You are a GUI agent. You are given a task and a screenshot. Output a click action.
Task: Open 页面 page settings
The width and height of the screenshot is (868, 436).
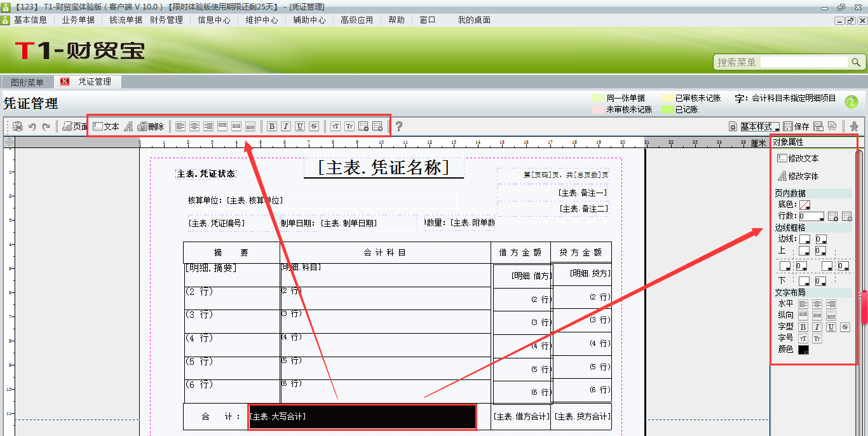(x=74, y=126)
